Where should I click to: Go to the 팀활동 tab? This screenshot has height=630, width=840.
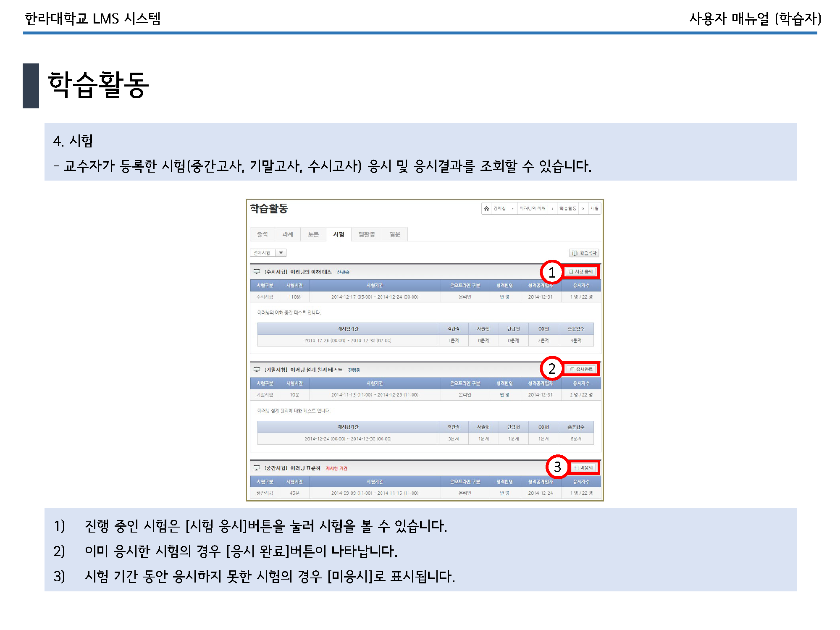click(x=366, y=234)
